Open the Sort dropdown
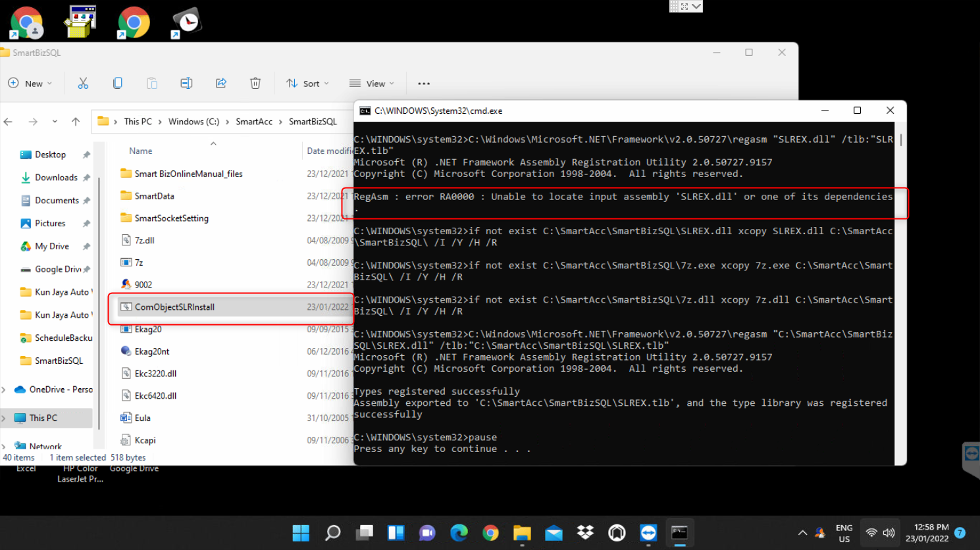Screen dimensions: 980x550 tap(307, 84)
